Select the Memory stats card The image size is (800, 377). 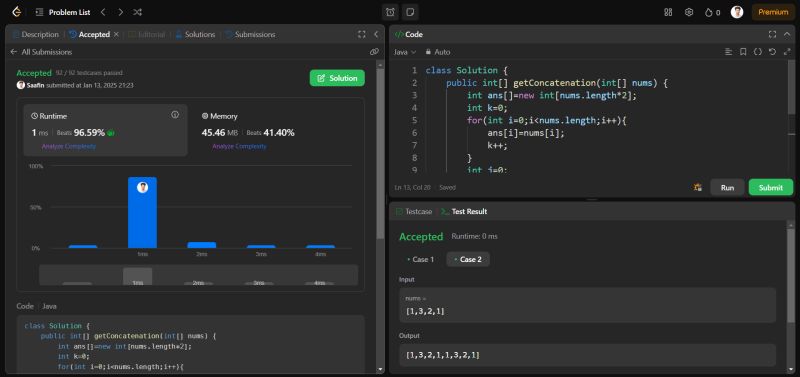point(277,130)
